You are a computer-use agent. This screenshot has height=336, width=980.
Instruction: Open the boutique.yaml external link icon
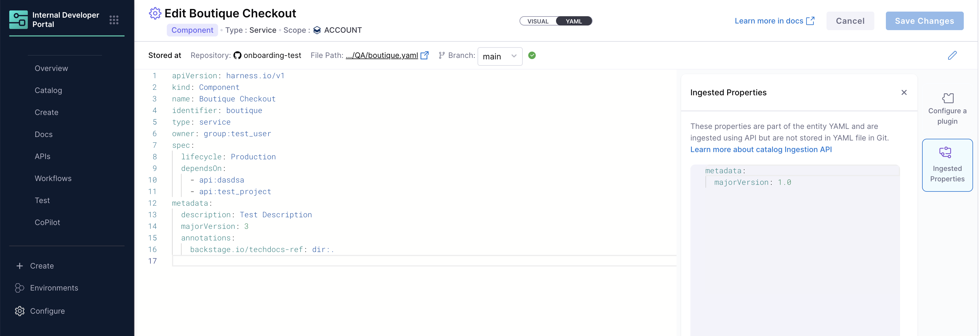pos(425,56)
